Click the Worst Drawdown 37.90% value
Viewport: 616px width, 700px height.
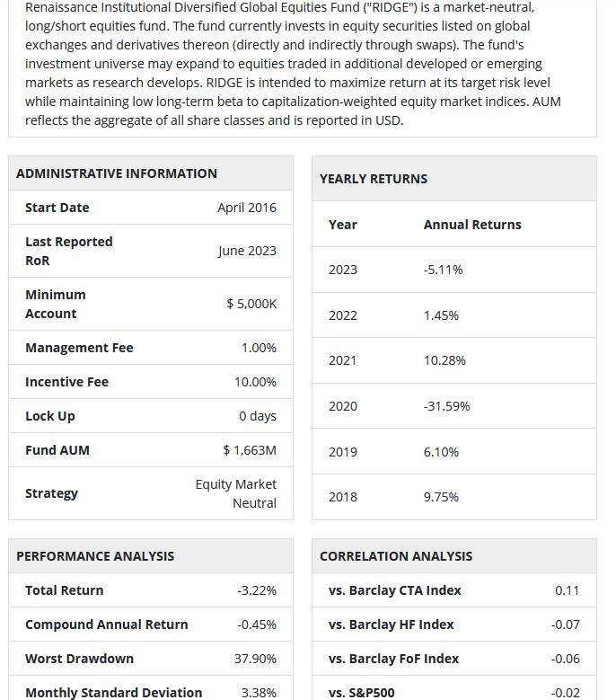click(255, 659)
